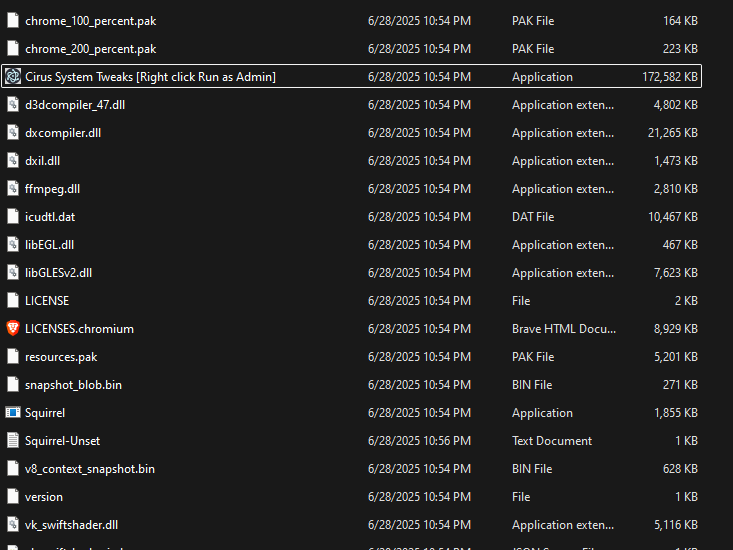Viewport: 733px width, 550px height.
Task: Click the Brave icon of LICENSES.chromium
Action: pyautogui.click(x=13, y=329)
